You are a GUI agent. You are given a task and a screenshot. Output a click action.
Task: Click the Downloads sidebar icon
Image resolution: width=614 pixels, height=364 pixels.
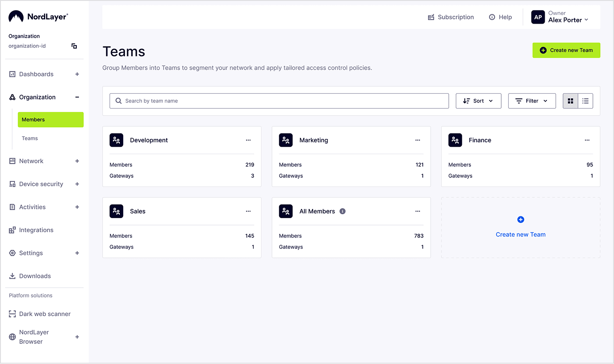(x=12, y=276)
